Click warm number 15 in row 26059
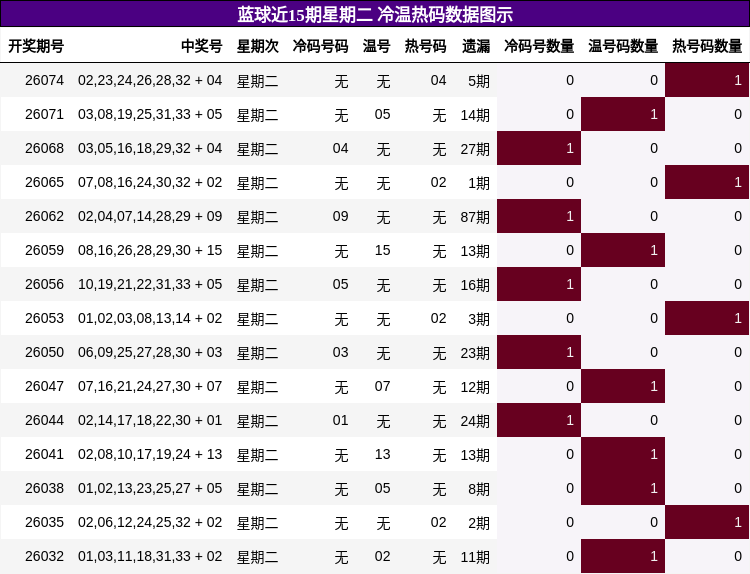The image size is (750, 574). [x=383, y=250]
